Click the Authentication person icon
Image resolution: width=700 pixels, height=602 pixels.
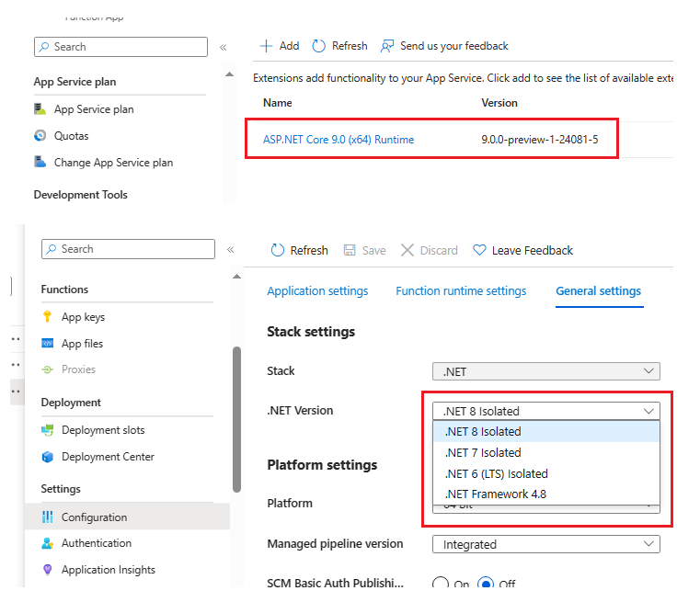(x=47, y=543)
